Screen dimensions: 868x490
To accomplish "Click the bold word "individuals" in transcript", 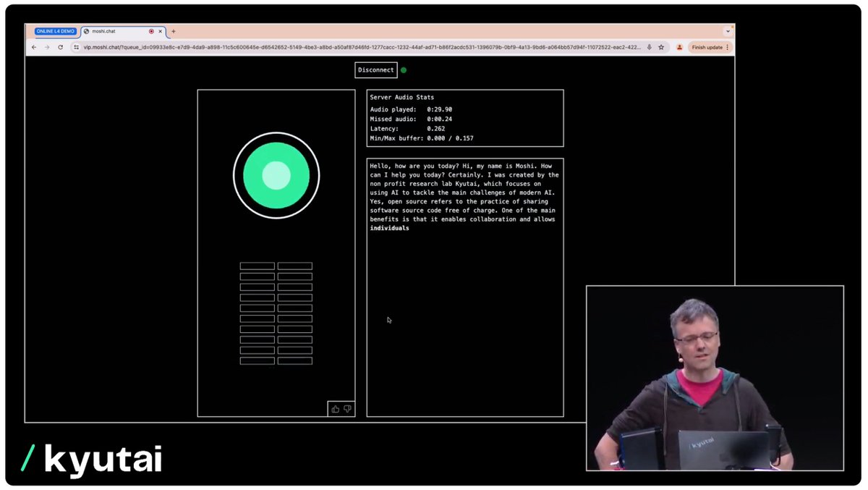I will (389, 228).
